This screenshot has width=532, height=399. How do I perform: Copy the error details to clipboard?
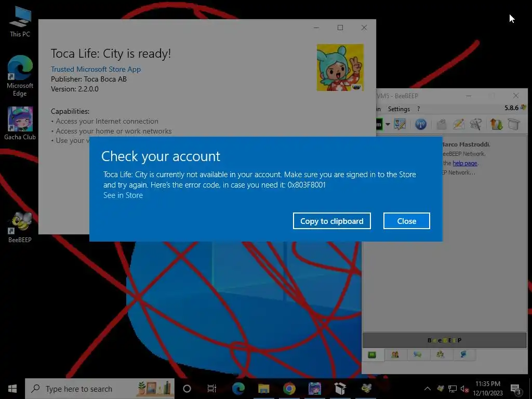click(x=332, y=221)
